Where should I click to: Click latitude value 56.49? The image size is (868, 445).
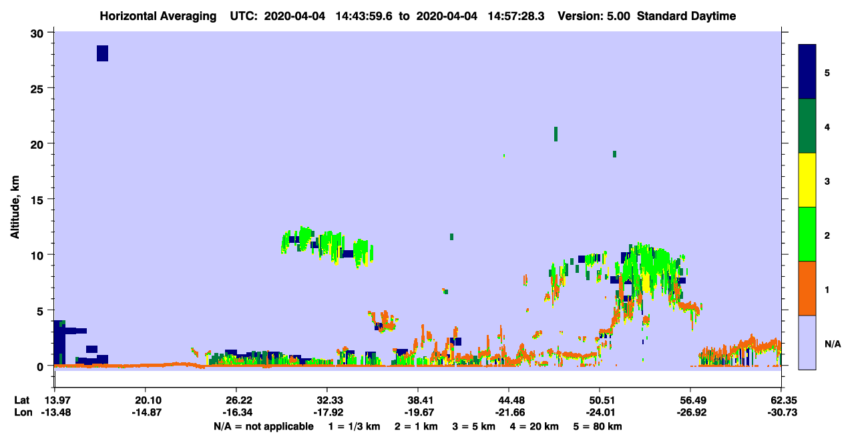(x=690, y=400)
